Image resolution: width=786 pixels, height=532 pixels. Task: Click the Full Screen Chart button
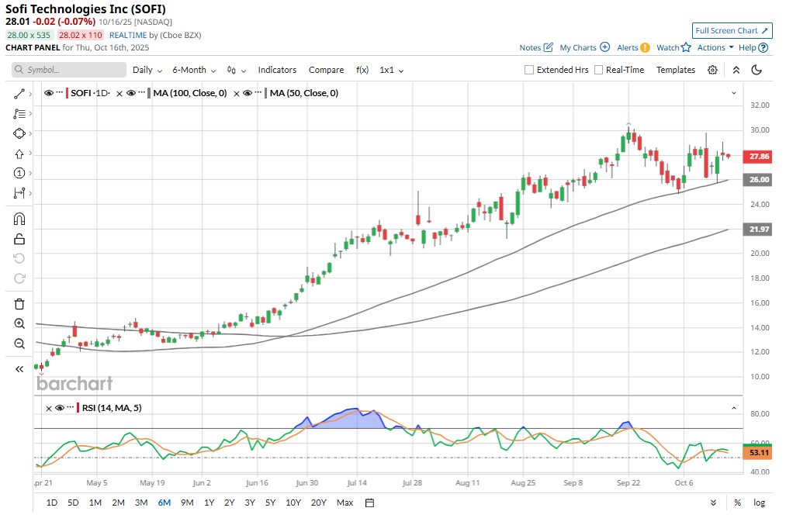[x=732, y=30]
